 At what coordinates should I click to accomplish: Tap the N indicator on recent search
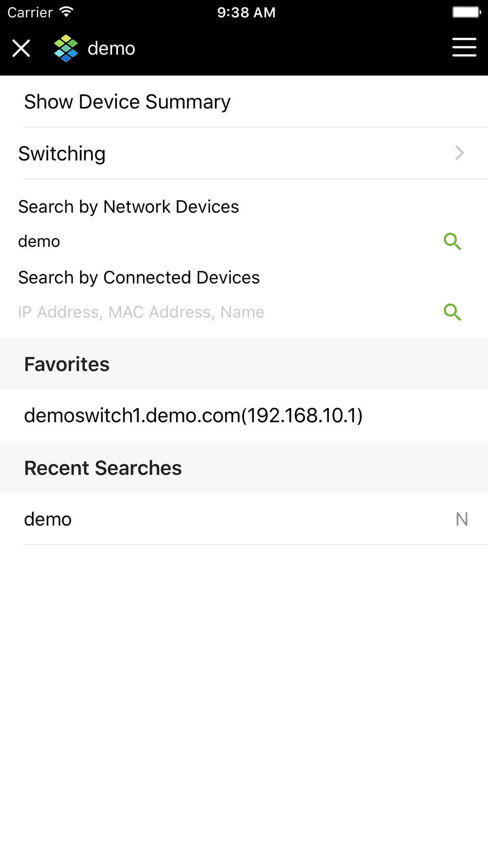pos(462,519)
